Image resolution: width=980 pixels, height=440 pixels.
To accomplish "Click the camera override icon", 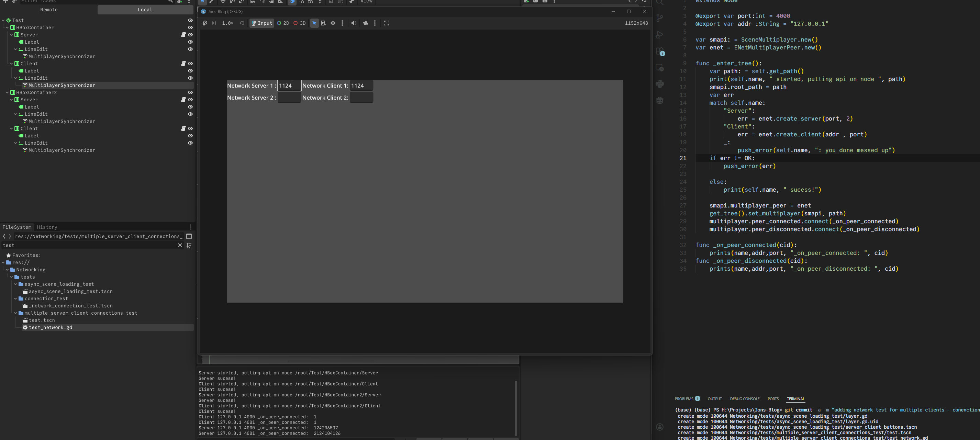I will tap(365, 23).
